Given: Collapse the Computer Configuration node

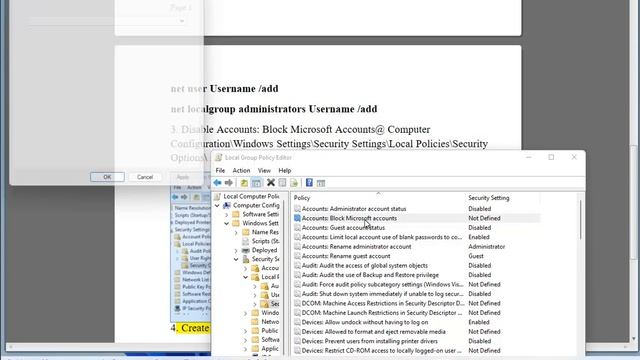Looking at the screenshot, I should [217, 205].
